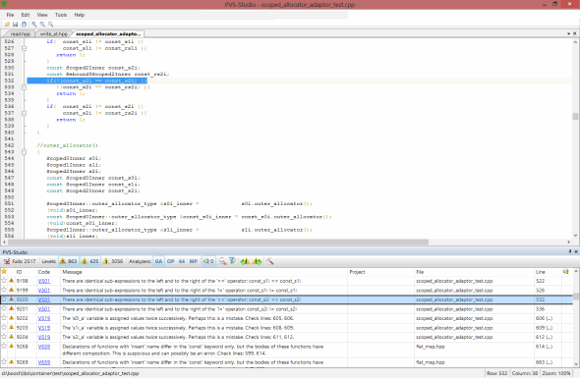
Task: Go to next warning with right arrow icon
Action: point(257,261)
